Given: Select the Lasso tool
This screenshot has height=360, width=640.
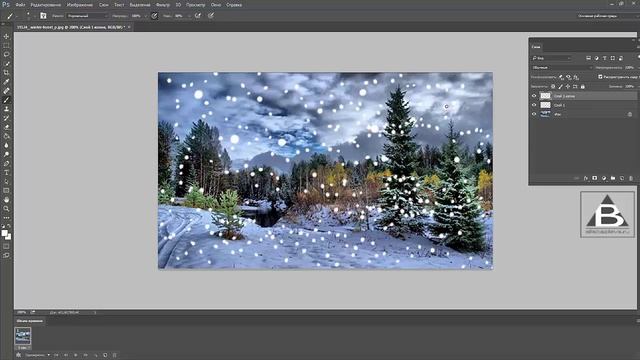Looking at the screenshot, I should [x=6, y=55].
